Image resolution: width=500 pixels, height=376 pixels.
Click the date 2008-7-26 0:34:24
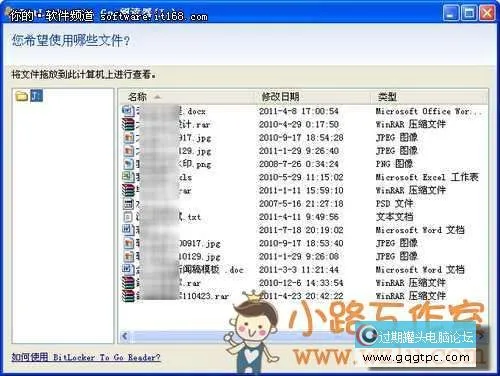299,164
